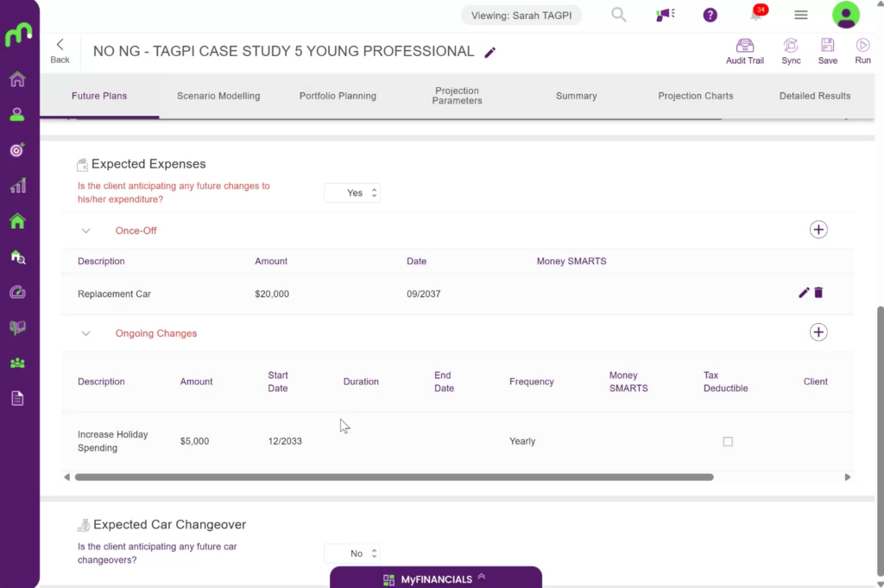Open the help question mark icon
884x588 pixels.
tap(710, 16)
